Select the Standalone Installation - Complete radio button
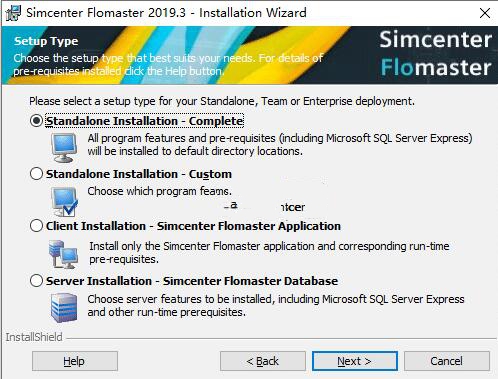Viewport: 498px width, 379px height. [36, 121]
